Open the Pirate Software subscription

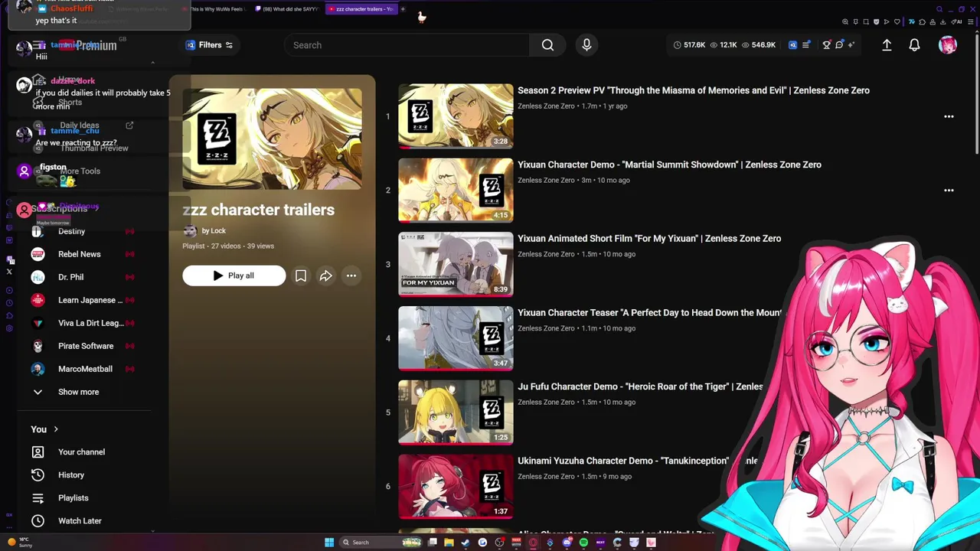[86, 346]
